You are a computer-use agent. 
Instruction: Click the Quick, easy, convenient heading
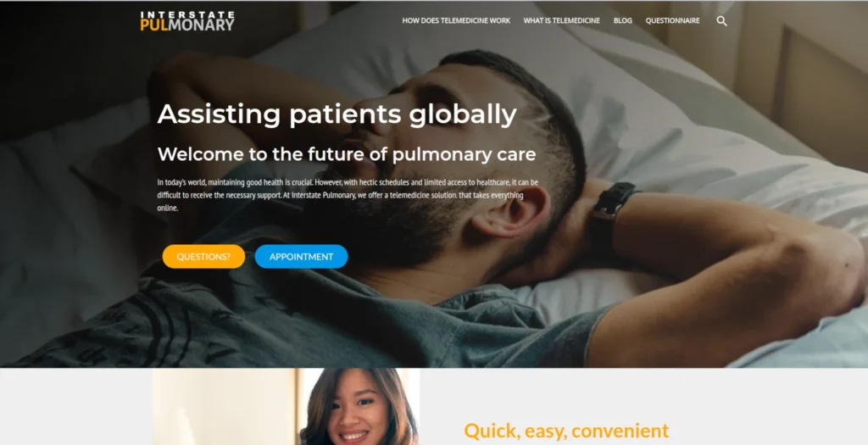click(566, 431)
